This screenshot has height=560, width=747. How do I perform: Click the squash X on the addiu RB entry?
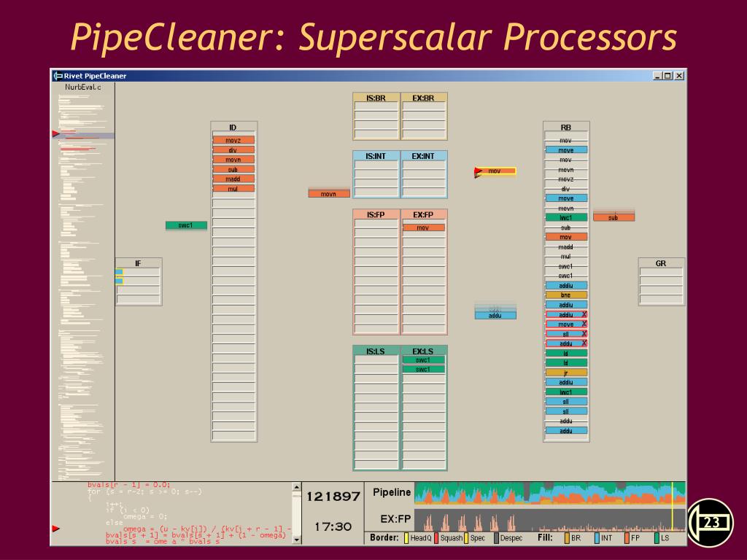(584, 314)
